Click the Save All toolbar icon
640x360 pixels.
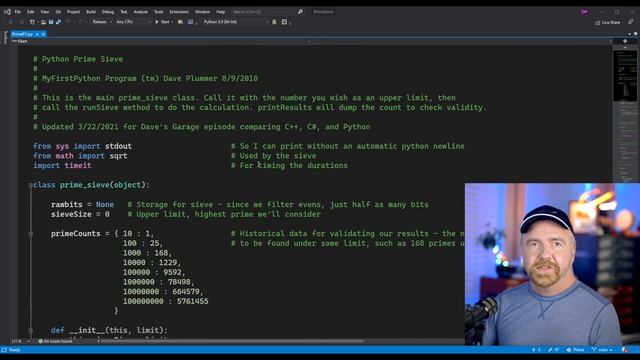pos(58,22)
